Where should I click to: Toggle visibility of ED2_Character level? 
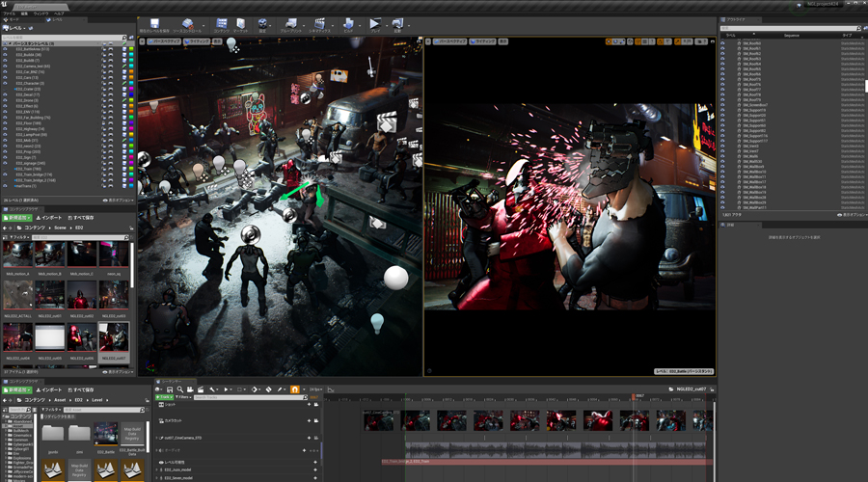5,83
